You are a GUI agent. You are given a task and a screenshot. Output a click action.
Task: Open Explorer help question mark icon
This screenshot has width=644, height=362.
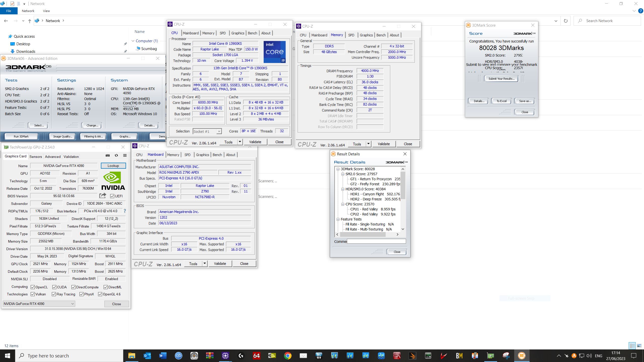[641, 11]
